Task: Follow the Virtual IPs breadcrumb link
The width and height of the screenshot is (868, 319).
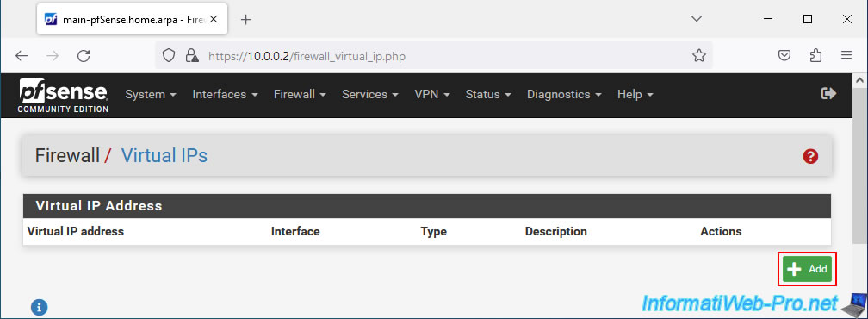Action: 164,156
